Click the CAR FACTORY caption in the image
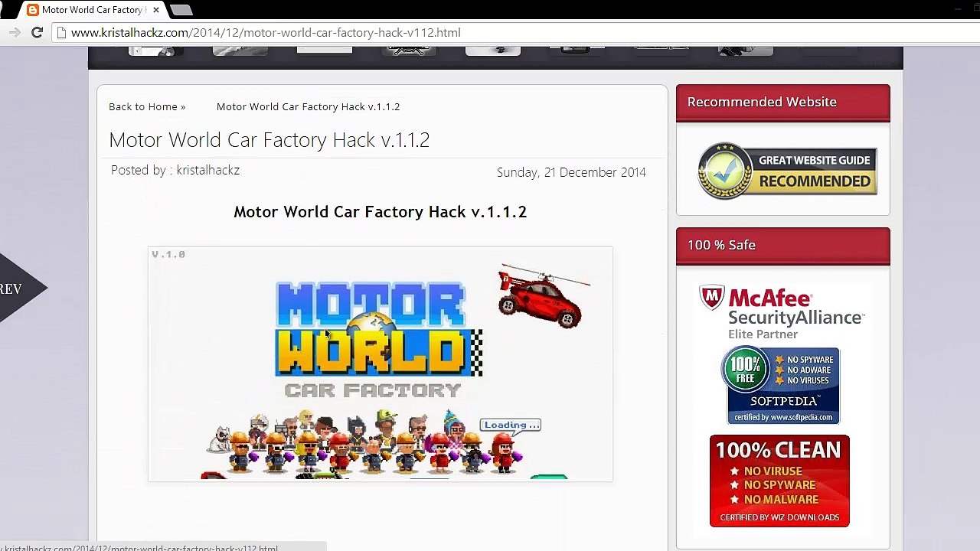The image size is (980, 551). point(373,390)
